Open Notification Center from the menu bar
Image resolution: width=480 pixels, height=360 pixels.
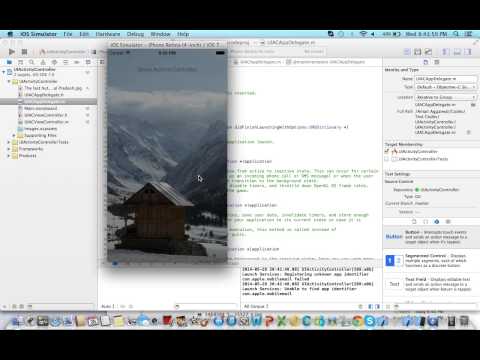coord(468,34)
